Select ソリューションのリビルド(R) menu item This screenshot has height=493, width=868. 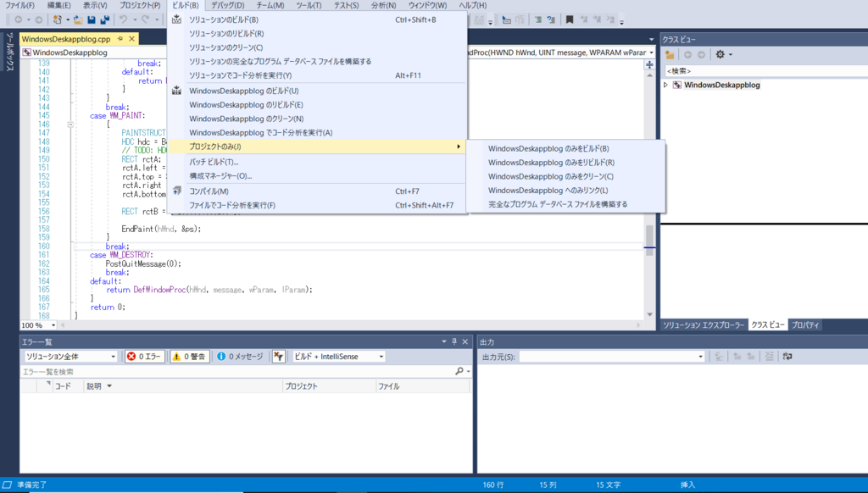pos(319,33)
